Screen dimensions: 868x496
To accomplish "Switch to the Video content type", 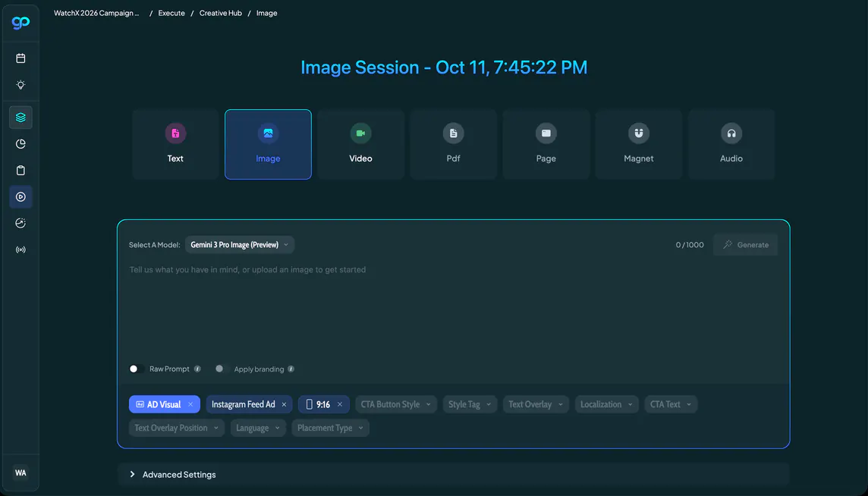I will [x=361, y=145].
